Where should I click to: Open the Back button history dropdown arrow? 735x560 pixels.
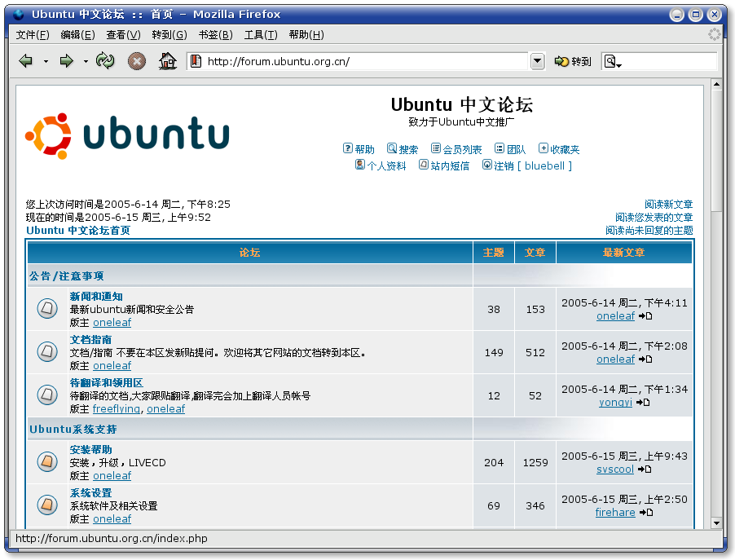(46, 61)
